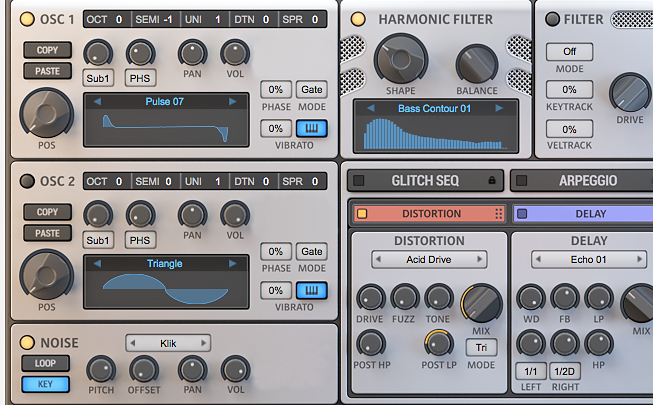
Task: Toggle the Glitch Seq enable square
Action: pos(359,180)
